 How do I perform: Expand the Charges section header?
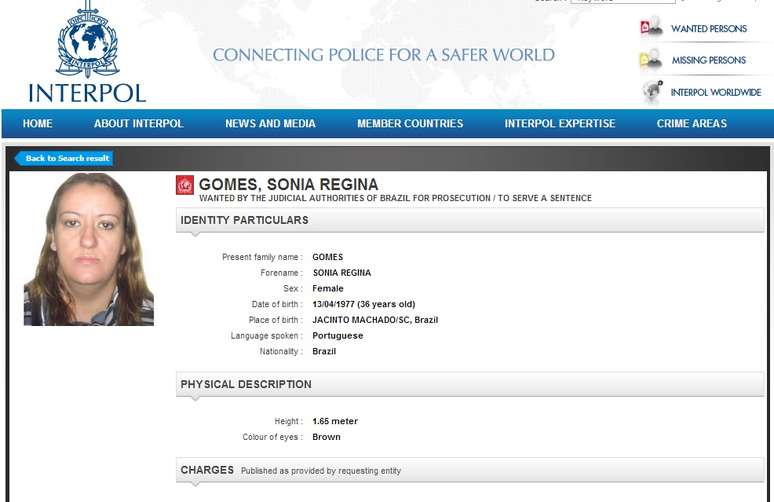pos(469,470)
